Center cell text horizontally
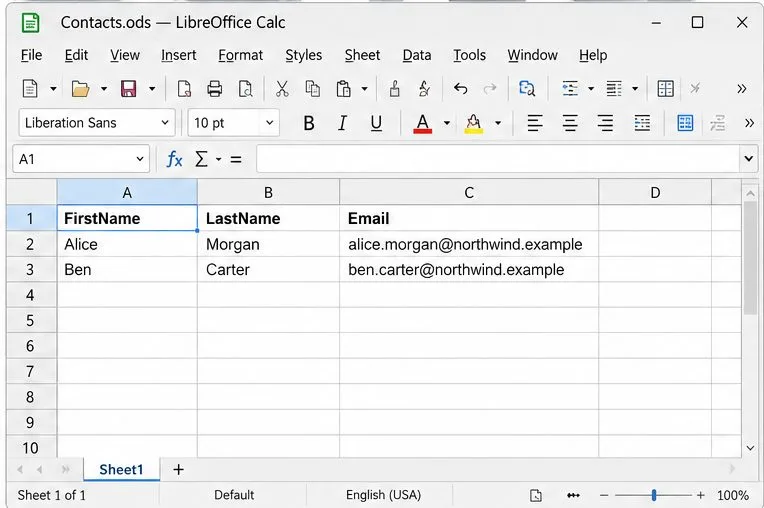This screenshot has height=508, width=764. coord(570,123)
